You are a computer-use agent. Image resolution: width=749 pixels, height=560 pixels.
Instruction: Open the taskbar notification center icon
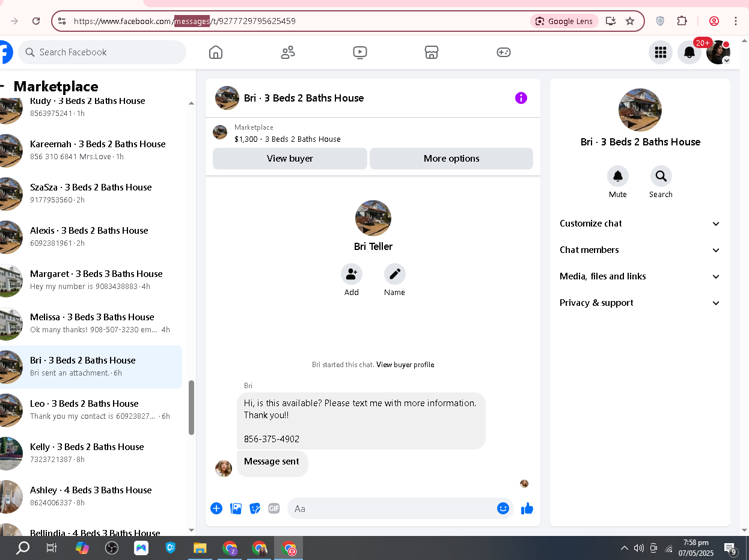click(x=730, y=549)
